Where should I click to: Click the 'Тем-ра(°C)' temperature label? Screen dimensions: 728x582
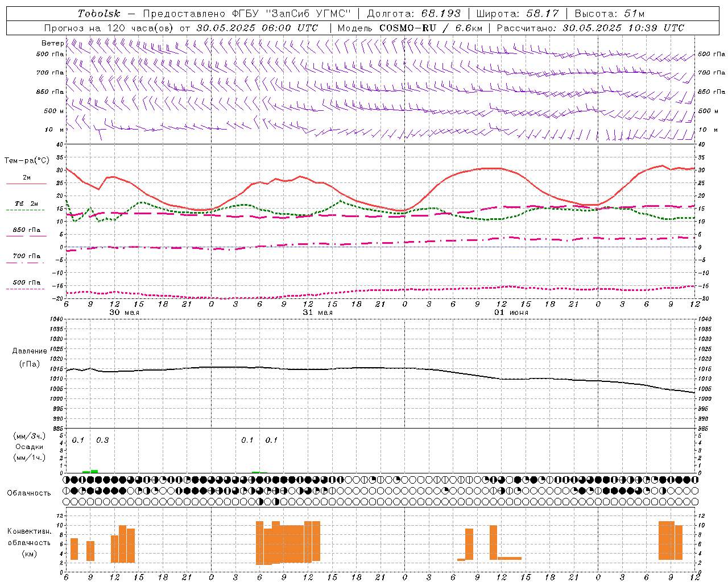[27, 161]
